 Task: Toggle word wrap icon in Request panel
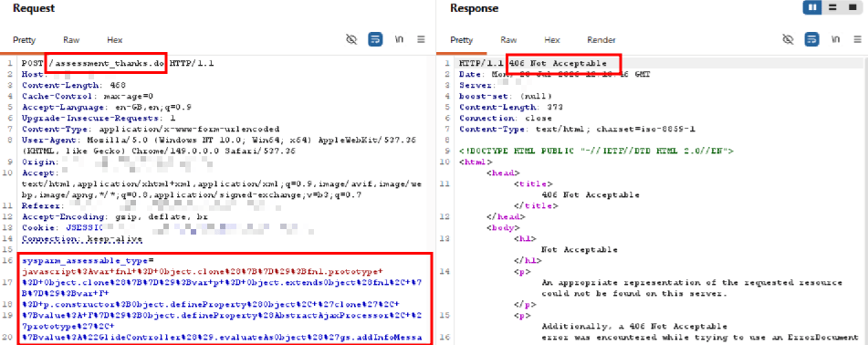coord(375,39)
